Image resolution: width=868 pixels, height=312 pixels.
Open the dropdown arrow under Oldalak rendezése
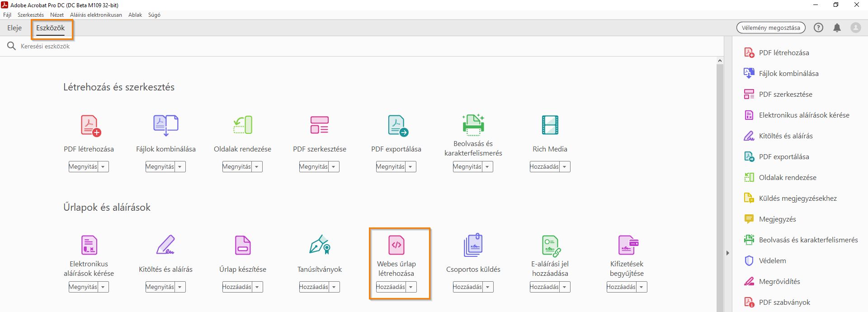[x=257, y=167]
